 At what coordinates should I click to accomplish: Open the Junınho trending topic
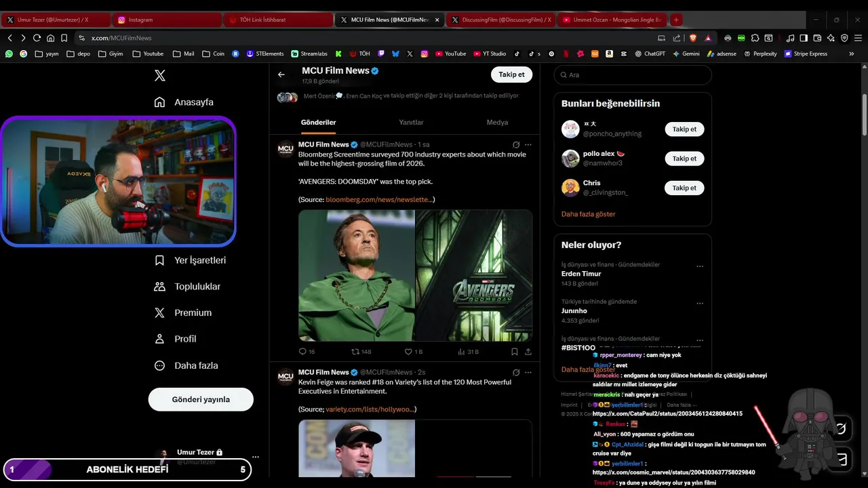[x=574, y=311]
